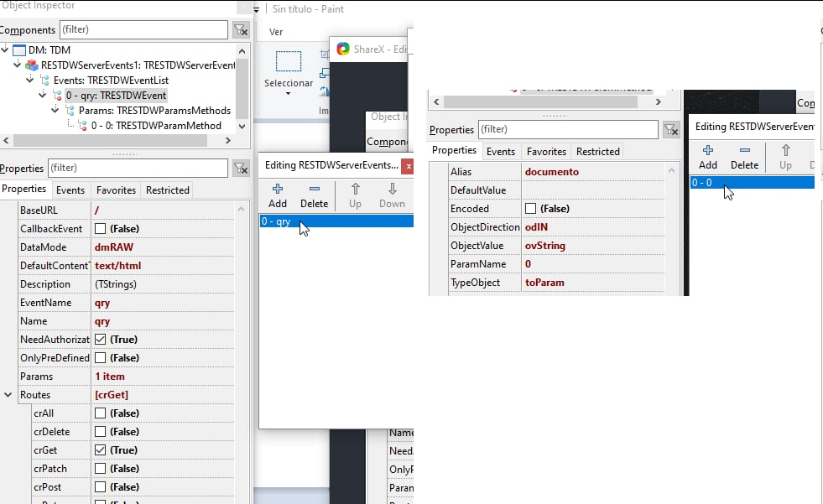823x504 pixels.
Task: Clear the Components filter using the funnel icon
Action: (241, 29)
